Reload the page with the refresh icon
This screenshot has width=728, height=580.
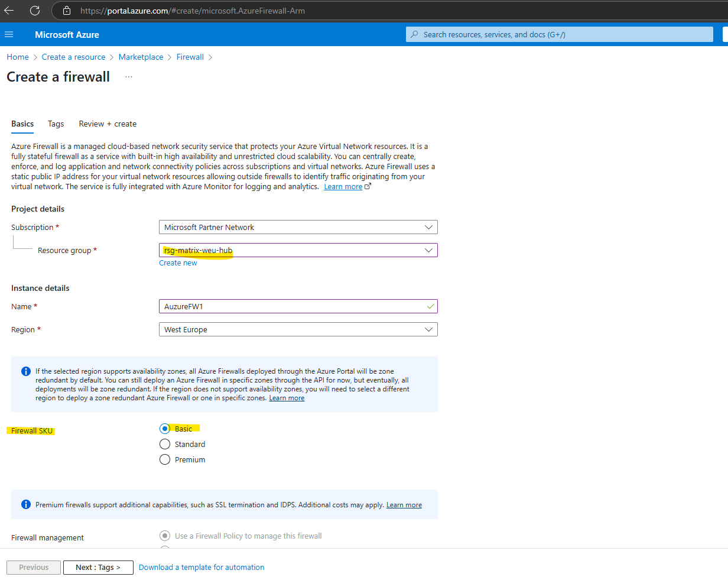pos(35,11)
